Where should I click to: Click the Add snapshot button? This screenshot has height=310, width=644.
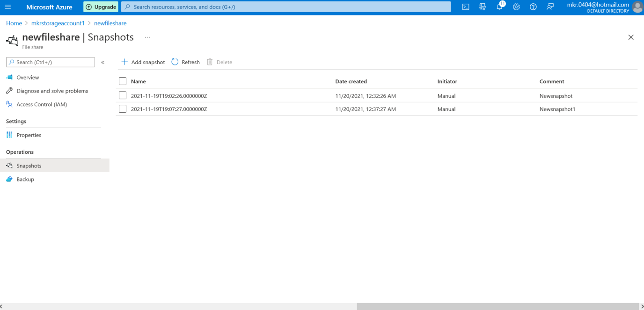(x=143, y=62)
